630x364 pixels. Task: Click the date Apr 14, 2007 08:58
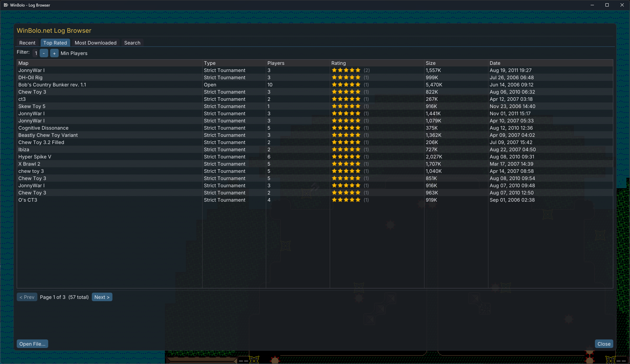click(512, 171)
